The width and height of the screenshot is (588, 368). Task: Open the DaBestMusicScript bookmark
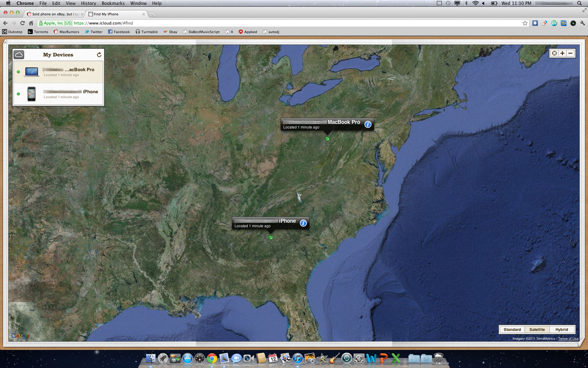(x=201, y=32)
